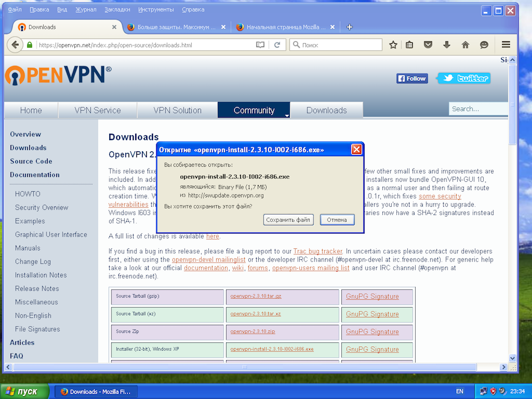Screen dimensions: 532x399
Task: Open the HOWTO sidebar link
Action: coord(28,194)
